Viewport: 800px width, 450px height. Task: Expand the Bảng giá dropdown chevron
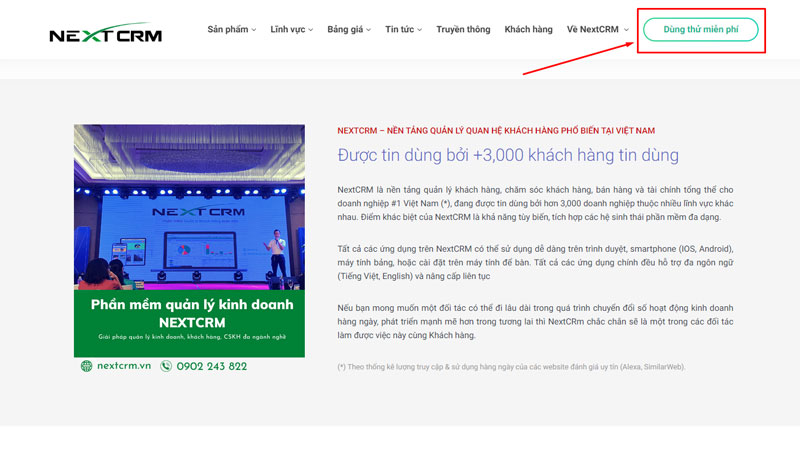coord(368,30)
